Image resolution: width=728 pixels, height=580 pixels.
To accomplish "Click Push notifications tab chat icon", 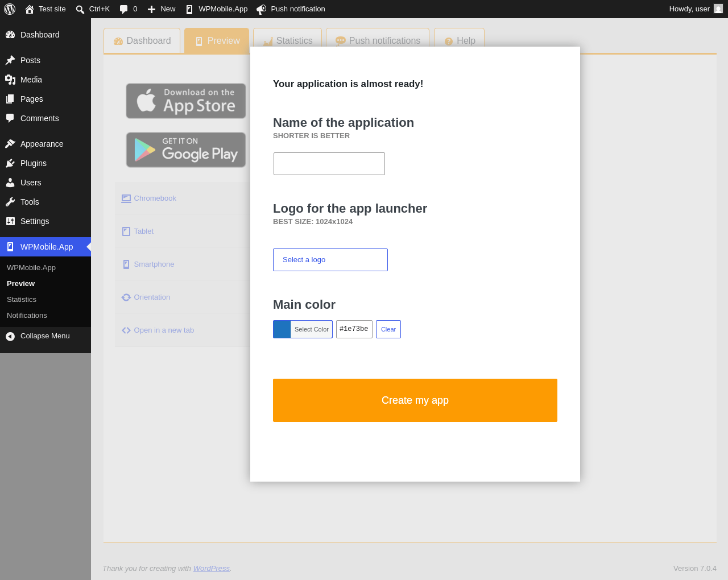I will (x=341, y=41).
